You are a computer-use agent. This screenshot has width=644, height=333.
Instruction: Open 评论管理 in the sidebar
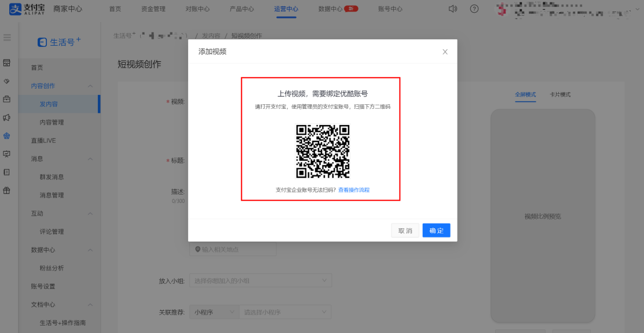coord(52,232)
